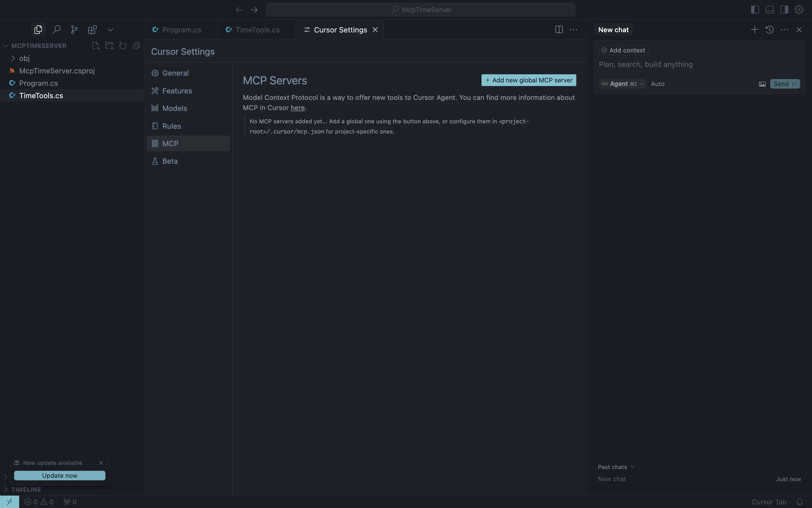Select TimeTools.cs in the file tree
Viewport: 812px width, 508px height.
[x=72, y=95]
